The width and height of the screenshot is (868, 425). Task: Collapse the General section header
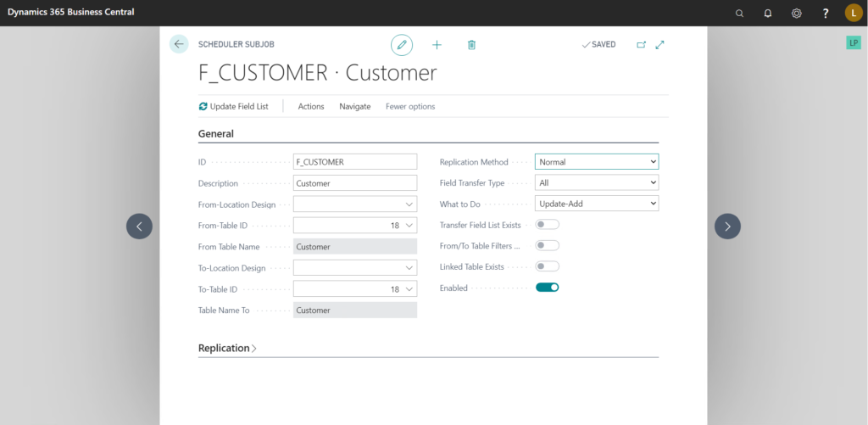coord(216,133)
